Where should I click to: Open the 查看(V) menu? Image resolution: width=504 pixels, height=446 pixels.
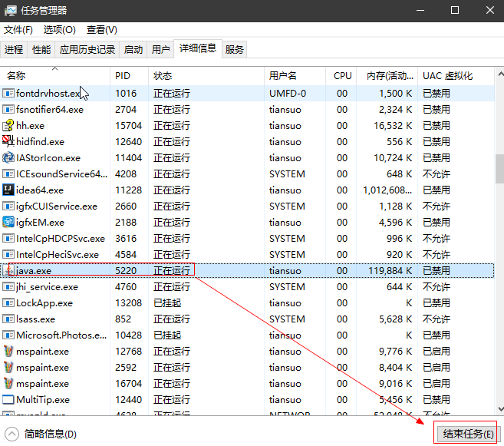101,30
